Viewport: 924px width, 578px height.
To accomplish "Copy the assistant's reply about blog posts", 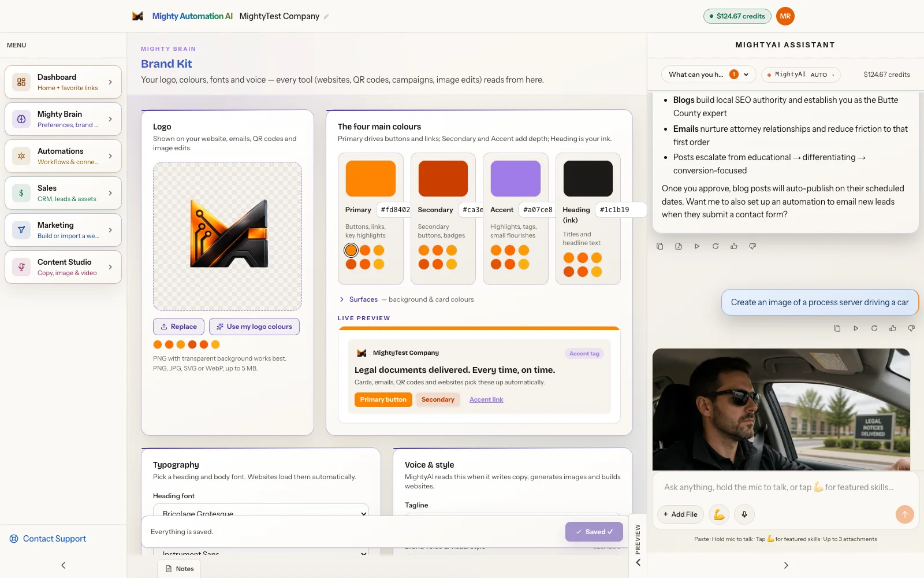I will pos(660,246).
